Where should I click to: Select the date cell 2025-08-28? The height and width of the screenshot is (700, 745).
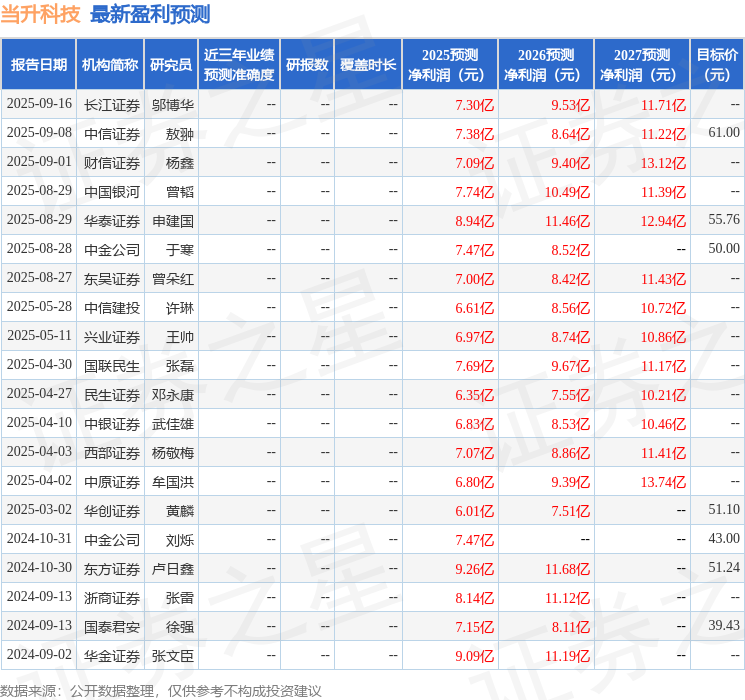coord(39,249)
